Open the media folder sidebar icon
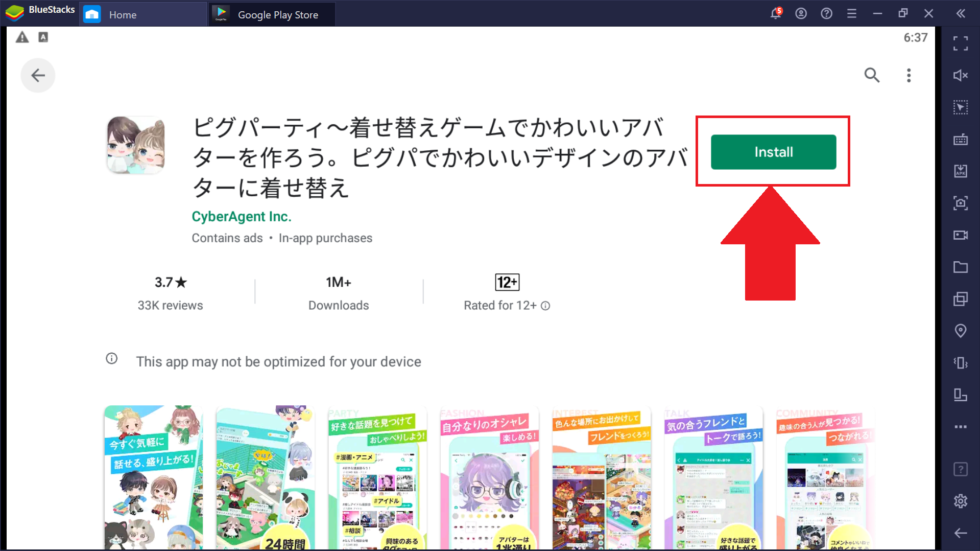 [961, 267]
